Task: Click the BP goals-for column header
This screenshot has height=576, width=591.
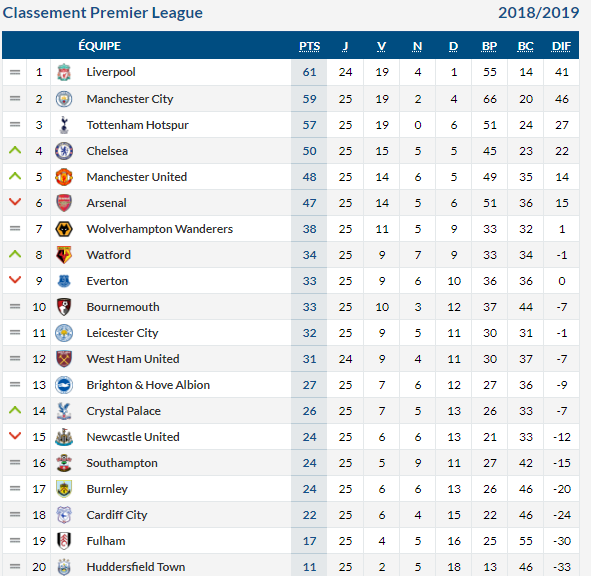Action: pos(490,46)
